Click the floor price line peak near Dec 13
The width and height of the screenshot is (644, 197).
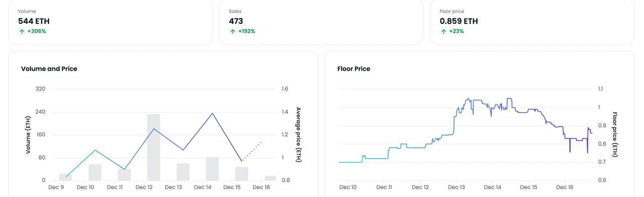pyautogui.click(x=469, y=98)
